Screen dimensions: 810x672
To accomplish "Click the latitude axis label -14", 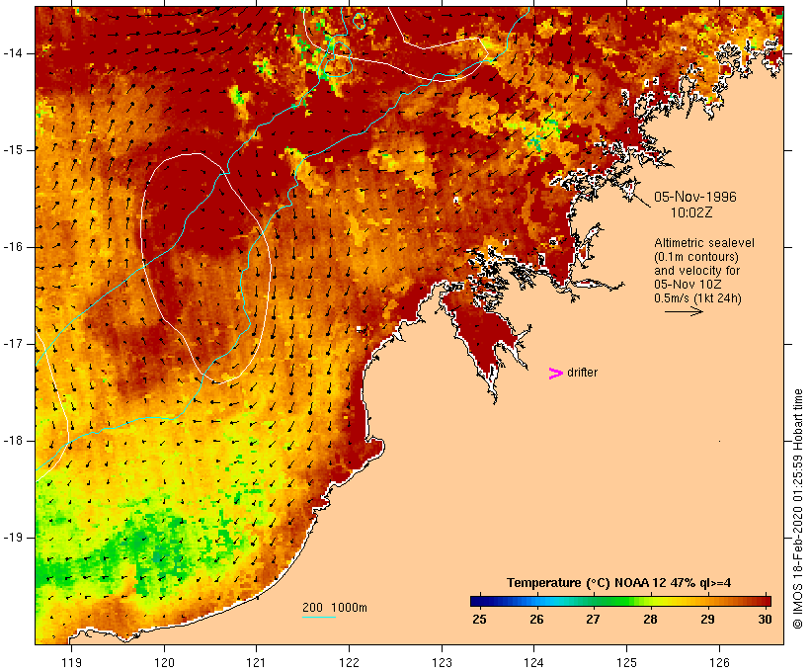I will (13, 53).
